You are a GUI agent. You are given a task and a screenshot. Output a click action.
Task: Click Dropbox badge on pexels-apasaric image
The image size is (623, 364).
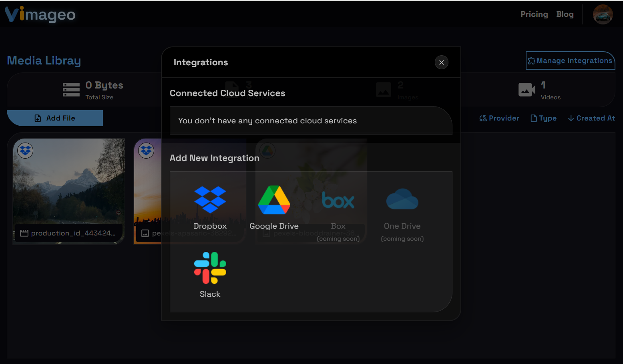point(146,151)
